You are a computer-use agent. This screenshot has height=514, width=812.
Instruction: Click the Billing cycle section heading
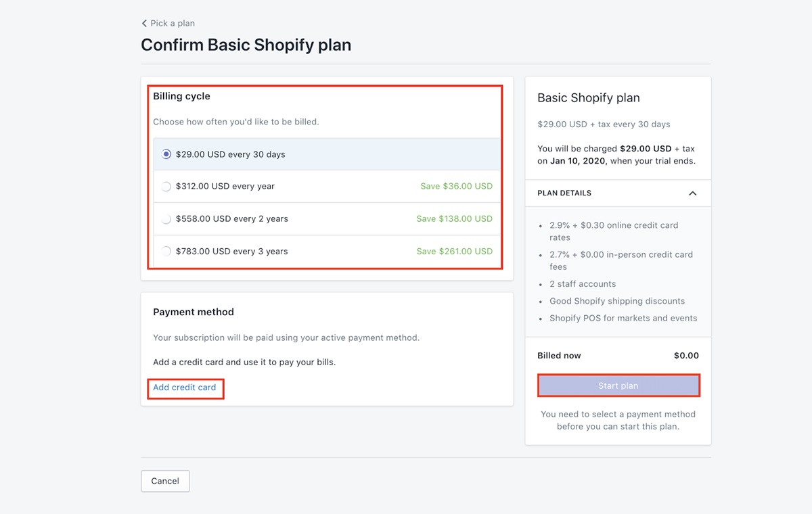coord(181,96)
